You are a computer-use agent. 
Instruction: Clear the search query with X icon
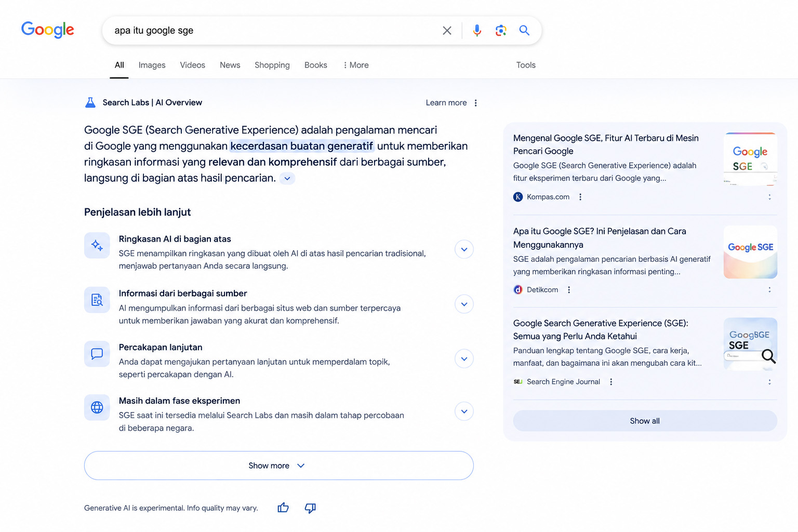pyautogui.click(x=447, y=31)
